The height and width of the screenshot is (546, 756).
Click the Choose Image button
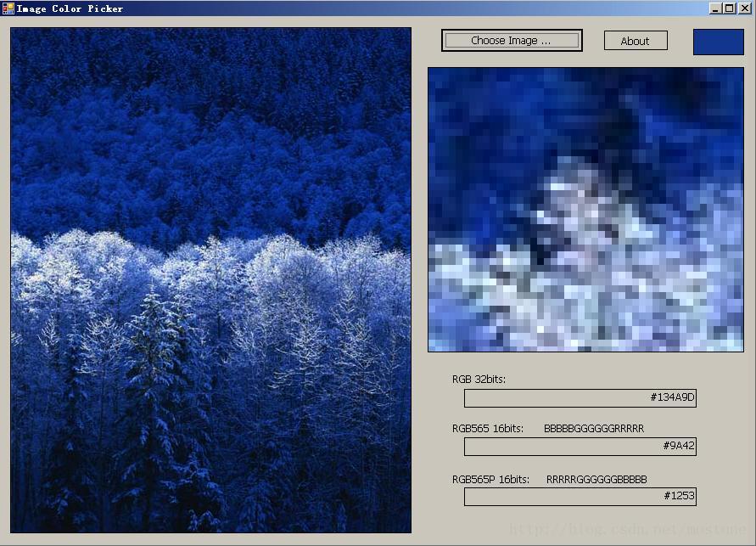coord(512,41)
